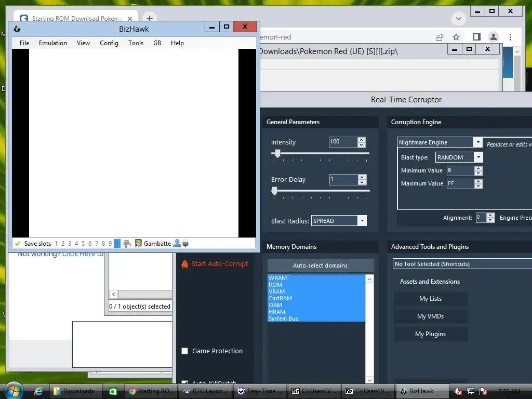
Task: Select save slot 7 in BizHawk
Action: point(97,244)
